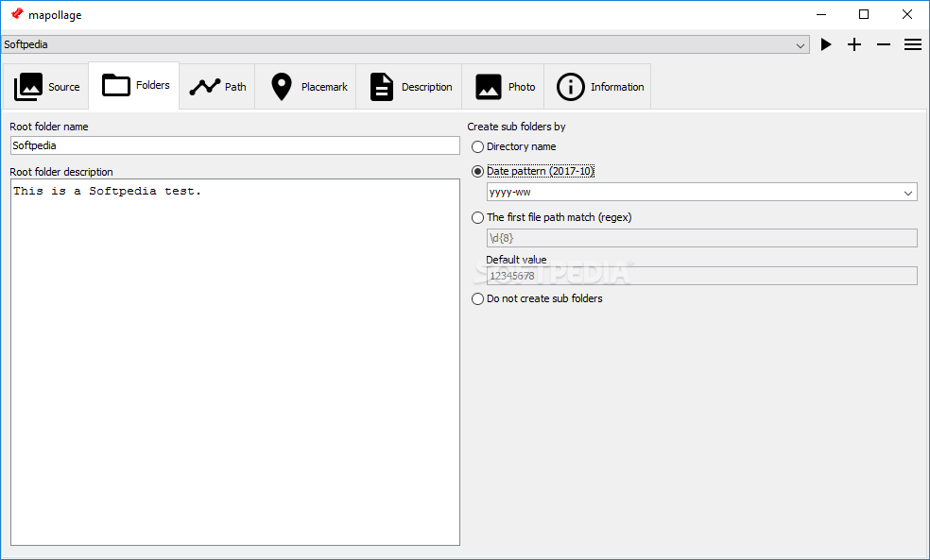Maximize the mapollage window
The height and width of the screenshot is (560, 930).
[864, 14]
